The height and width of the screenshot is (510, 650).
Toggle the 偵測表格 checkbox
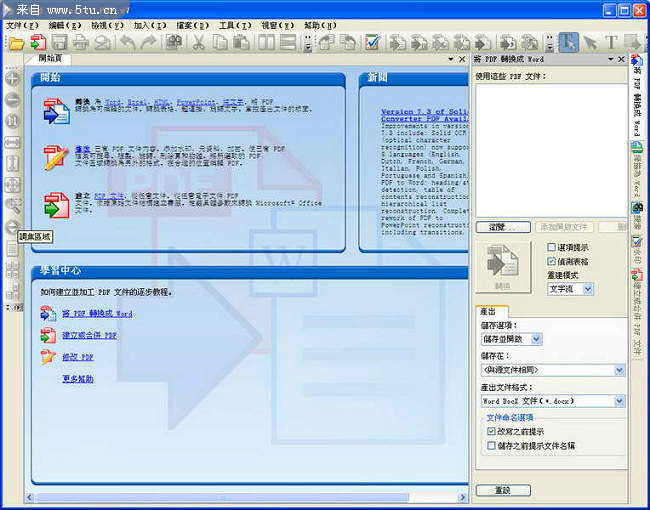pos(552,261)
